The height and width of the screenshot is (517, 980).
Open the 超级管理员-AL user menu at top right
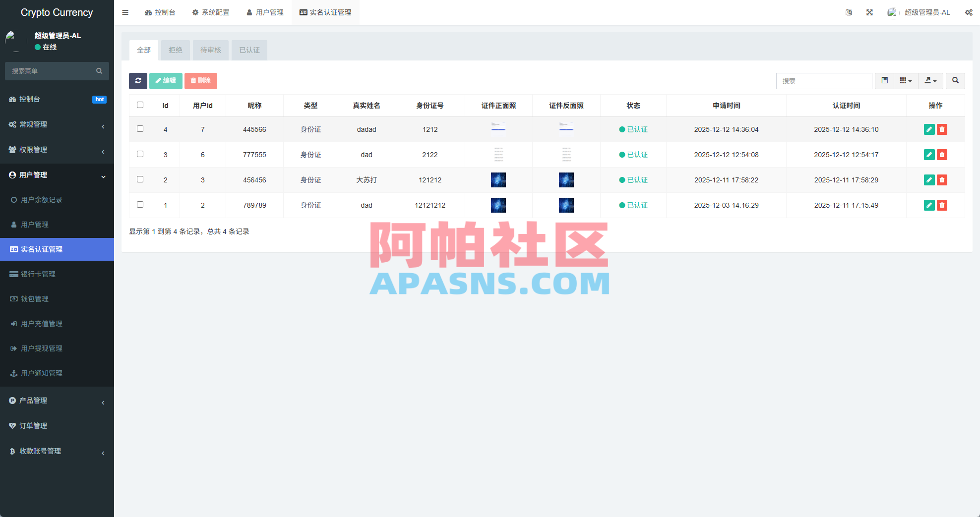919,12
